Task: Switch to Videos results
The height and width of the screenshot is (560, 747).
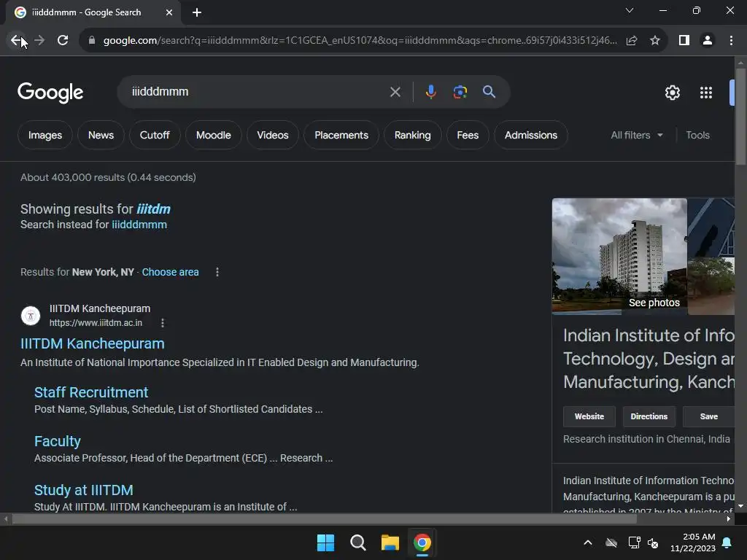Action: [x=273, y=135]
